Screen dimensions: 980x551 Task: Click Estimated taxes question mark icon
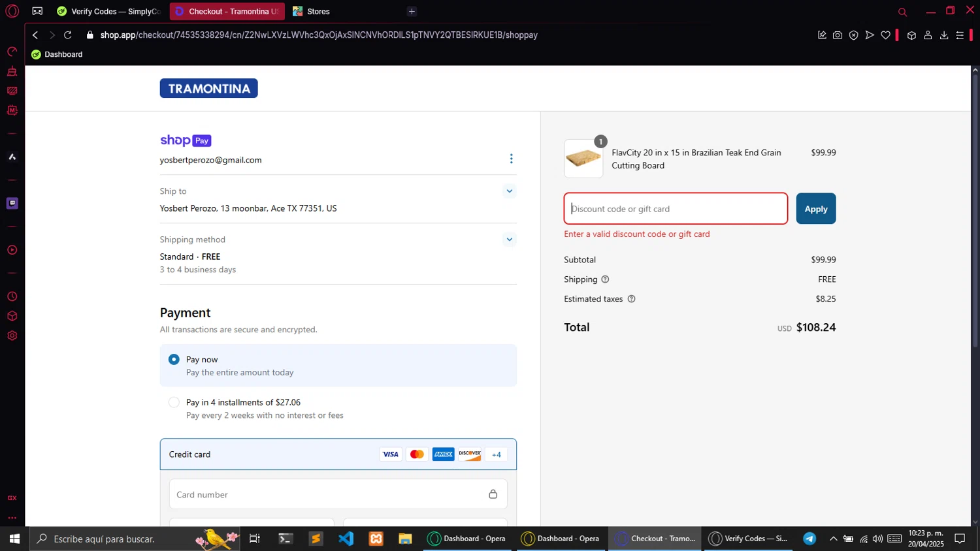(631, 299)
